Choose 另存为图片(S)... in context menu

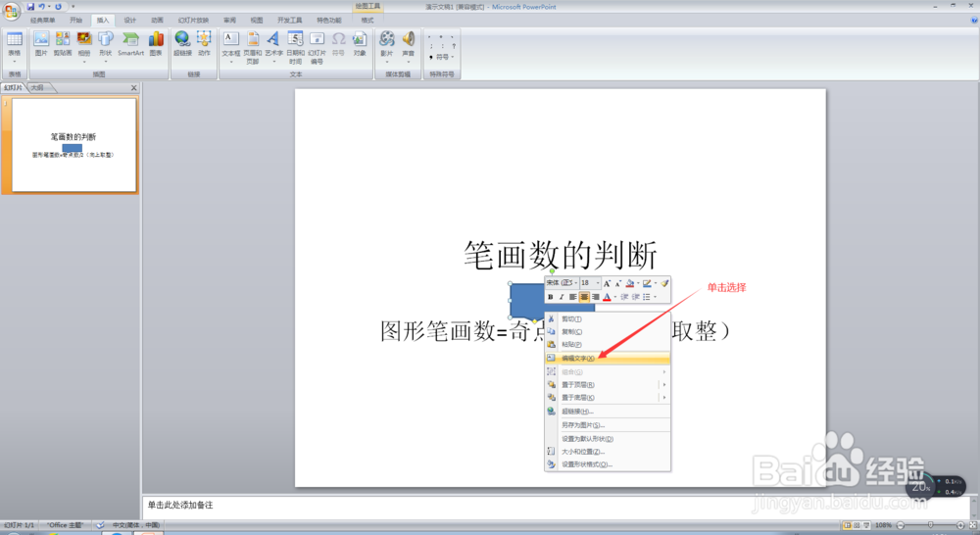pos(608,425)
